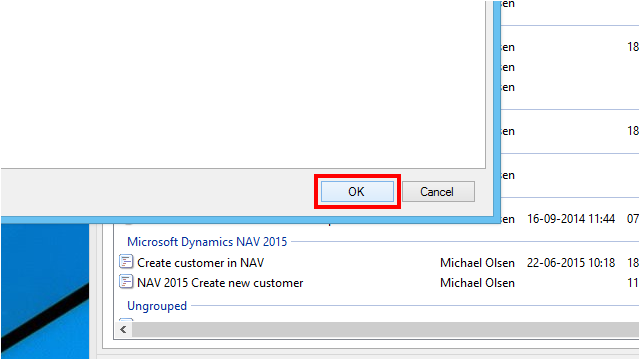The image size is (640, 360).
Task: Click the left scroll arrow of the list
Action: 123,329
